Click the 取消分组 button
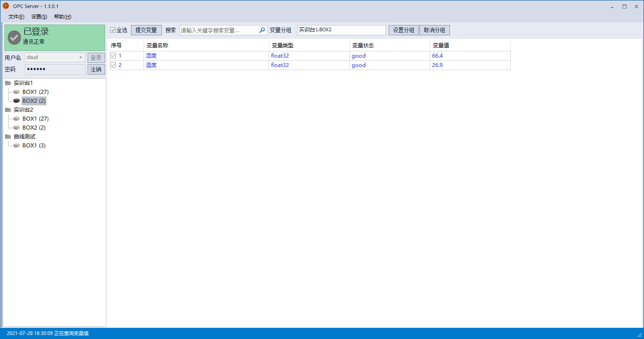Image resolution: width=644 pixels, height=339 pixels. pos(435,30)
